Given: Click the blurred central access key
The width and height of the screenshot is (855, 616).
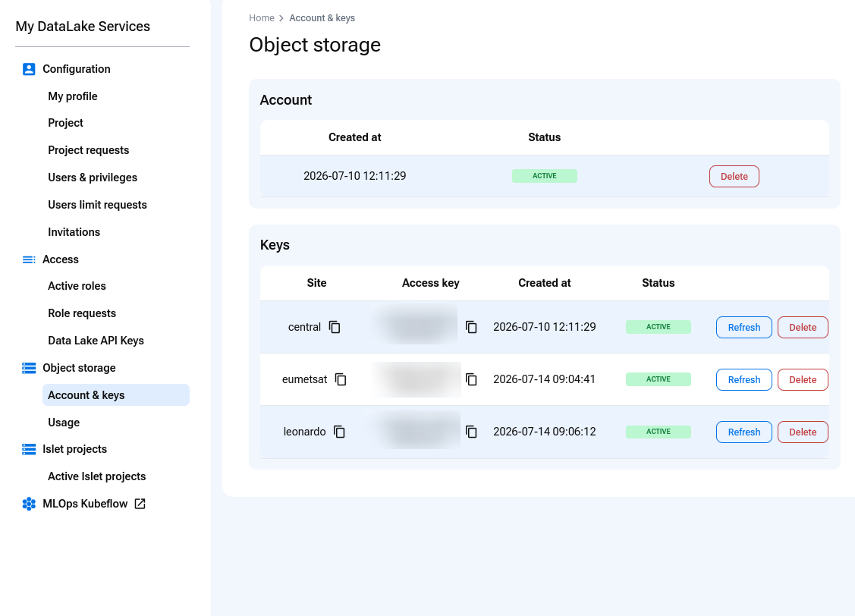Looking at the screenshot, I should click(416, 326).
